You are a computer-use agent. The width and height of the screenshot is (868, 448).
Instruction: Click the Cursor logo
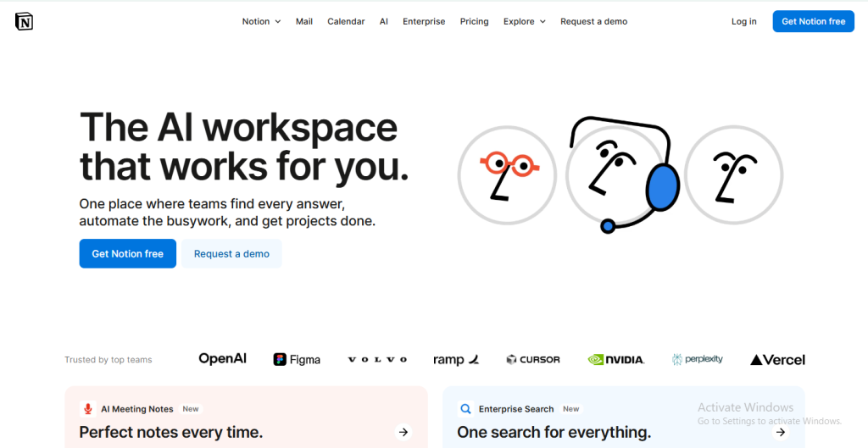pos(532,359)
